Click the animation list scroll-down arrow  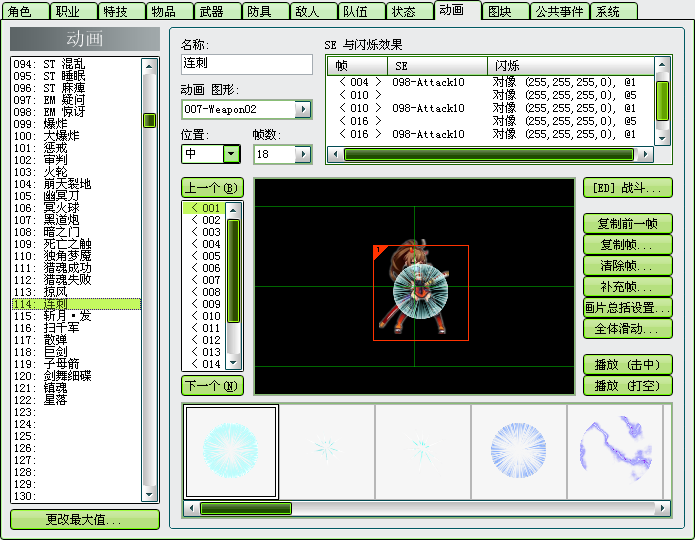click(149, 493)
